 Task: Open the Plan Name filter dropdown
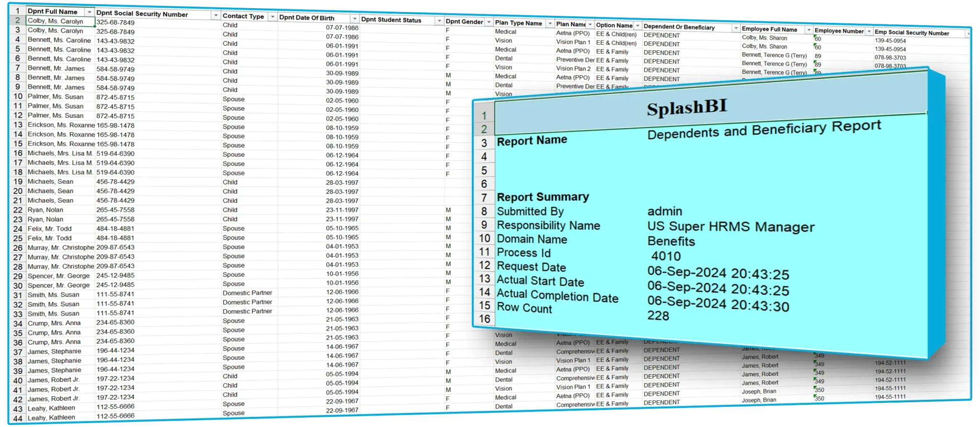point(590,24)
